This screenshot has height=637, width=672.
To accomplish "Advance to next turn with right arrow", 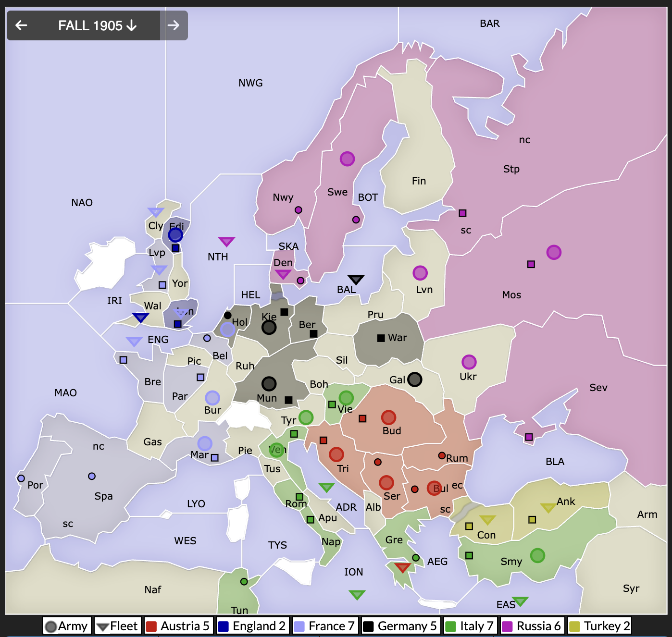I will (174, 25).
